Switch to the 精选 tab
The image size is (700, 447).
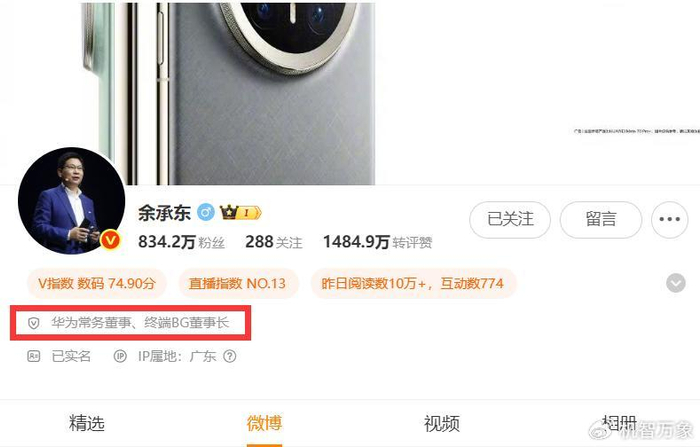(87, 423)
